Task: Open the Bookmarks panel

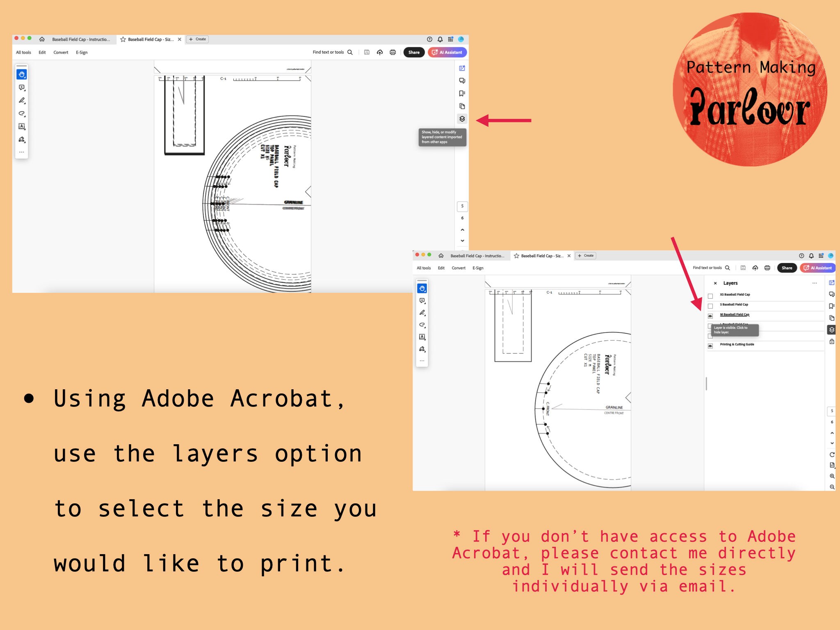Action: click(x=462, y=93)
